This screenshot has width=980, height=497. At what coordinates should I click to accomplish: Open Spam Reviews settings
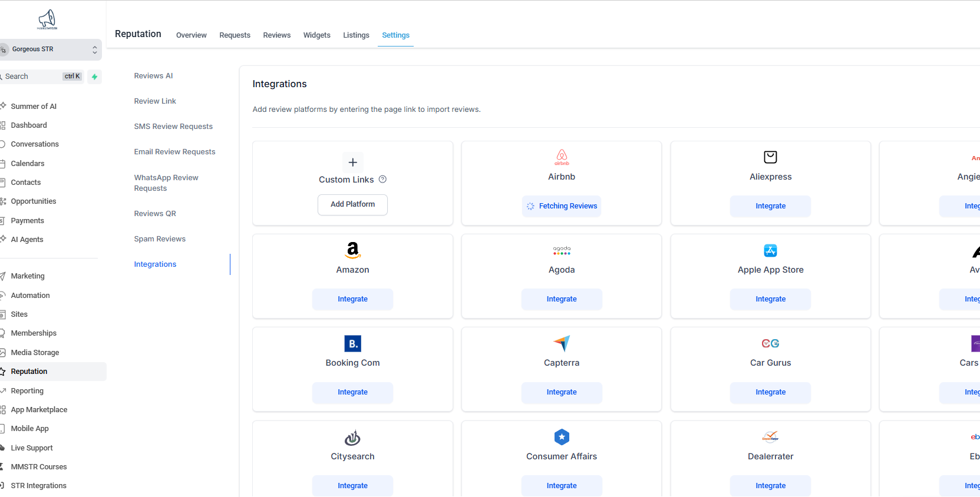click(x=160, y=239)
